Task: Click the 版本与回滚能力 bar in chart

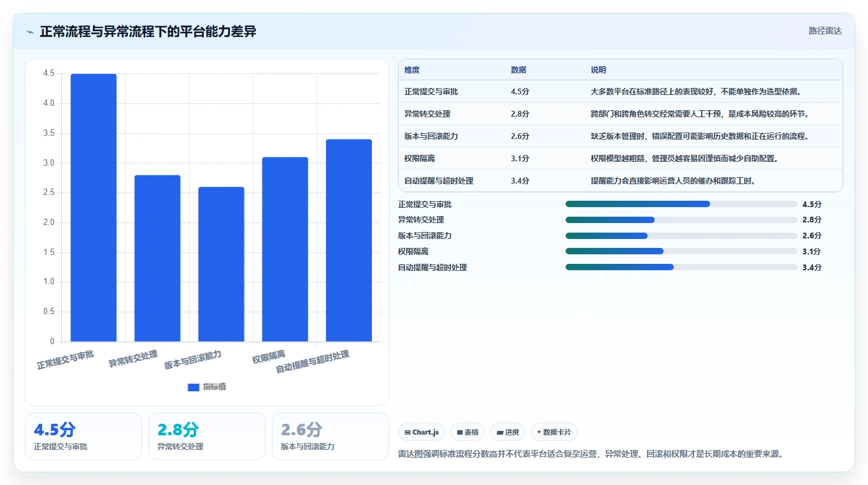Action: 221,264
